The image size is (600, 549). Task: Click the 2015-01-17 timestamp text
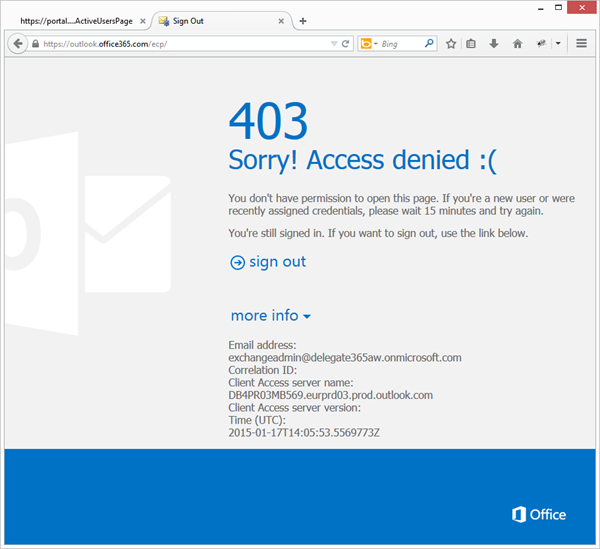304,433
